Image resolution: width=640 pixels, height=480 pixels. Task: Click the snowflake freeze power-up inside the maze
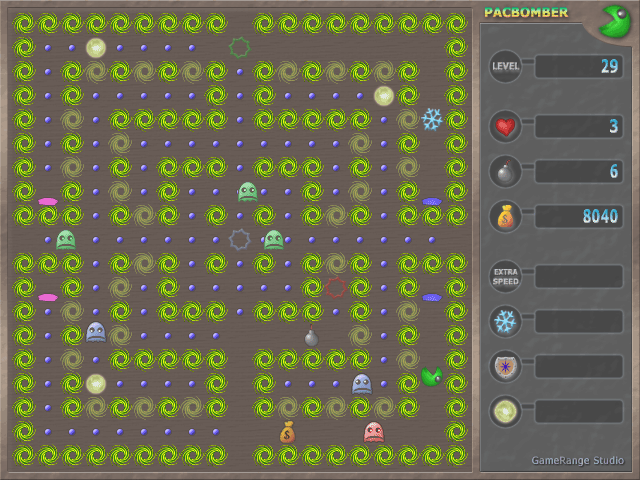click(432, 119)
